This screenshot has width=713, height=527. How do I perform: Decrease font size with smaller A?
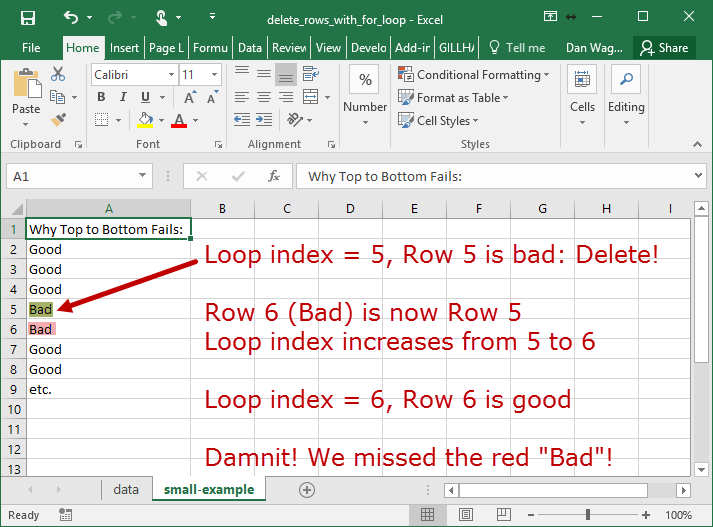tap(212, 97)
